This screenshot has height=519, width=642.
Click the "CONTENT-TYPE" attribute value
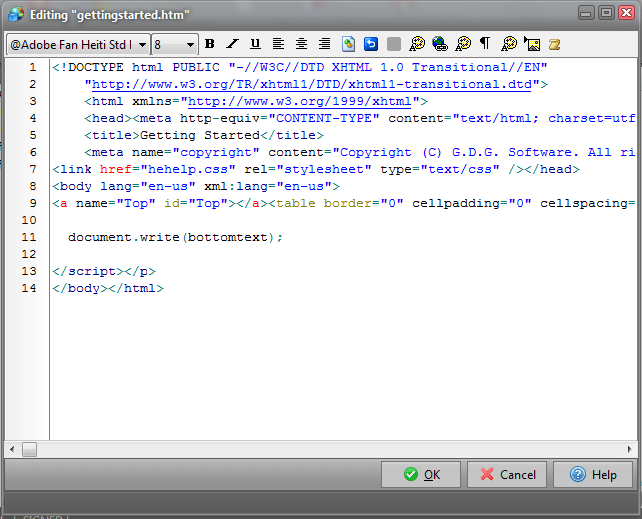click(324, 118)
